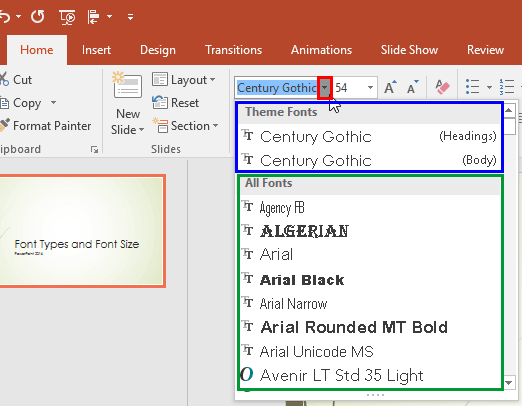Open the Insert tab

coord(96,50)
